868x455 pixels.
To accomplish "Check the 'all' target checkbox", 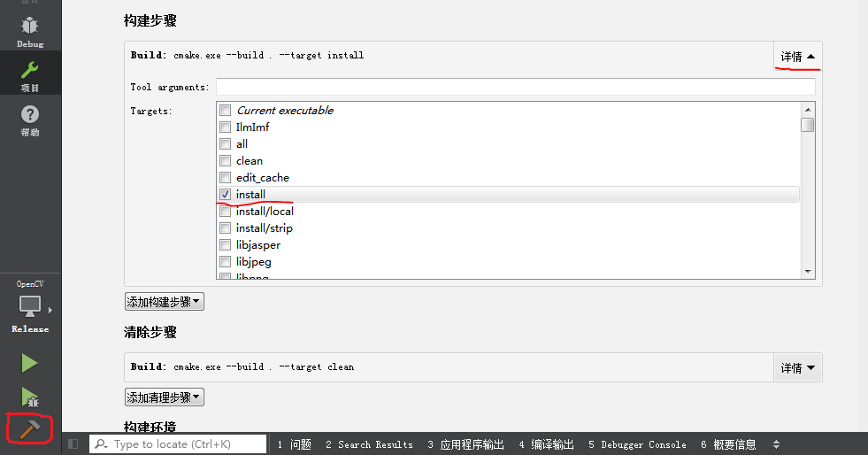I will (226, 144).
